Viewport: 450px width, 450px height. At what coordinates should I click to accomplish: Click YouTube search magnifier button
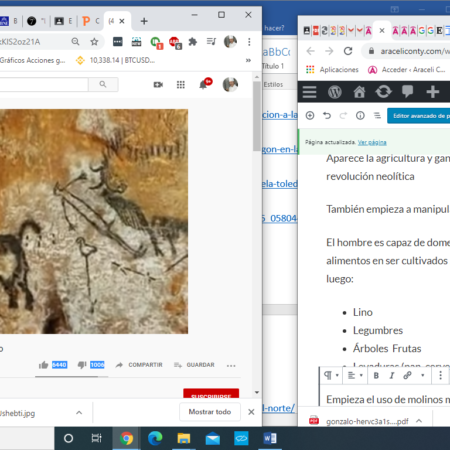(103, 84)
